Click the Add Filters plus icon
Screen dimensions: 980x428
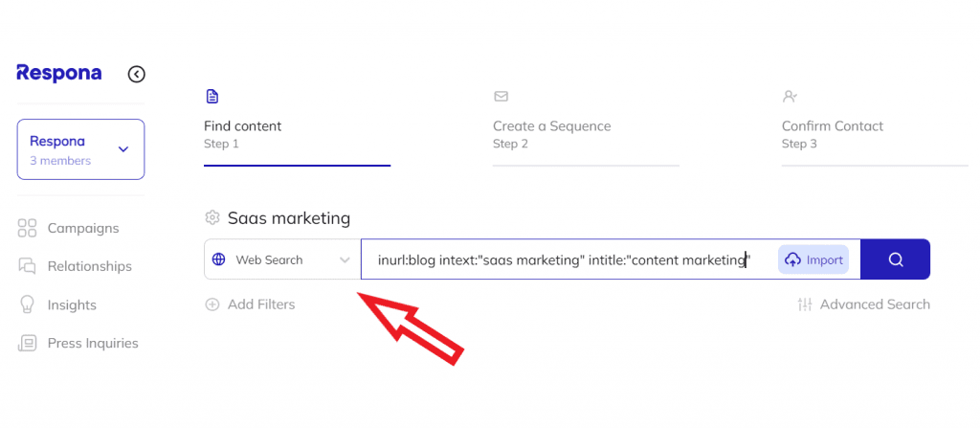coord(212,304)
